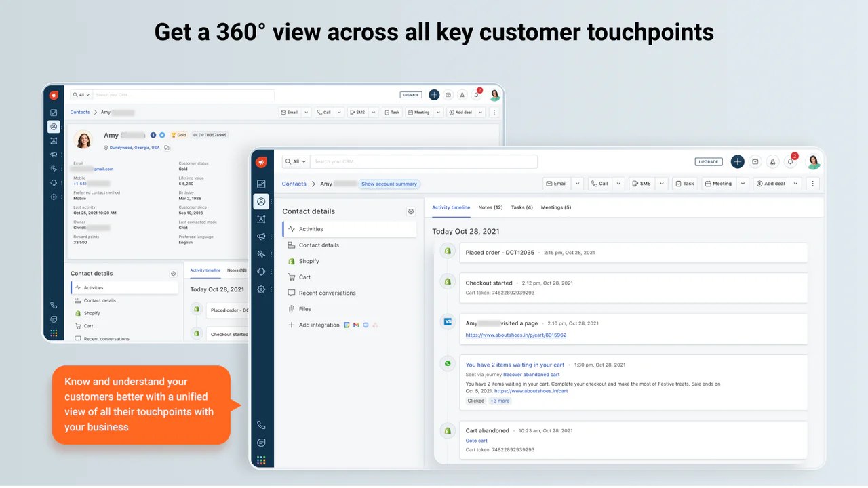The image size is (868, 488).
Task: Switch to the Notes (12) tab
Action: tap(490, 207)
